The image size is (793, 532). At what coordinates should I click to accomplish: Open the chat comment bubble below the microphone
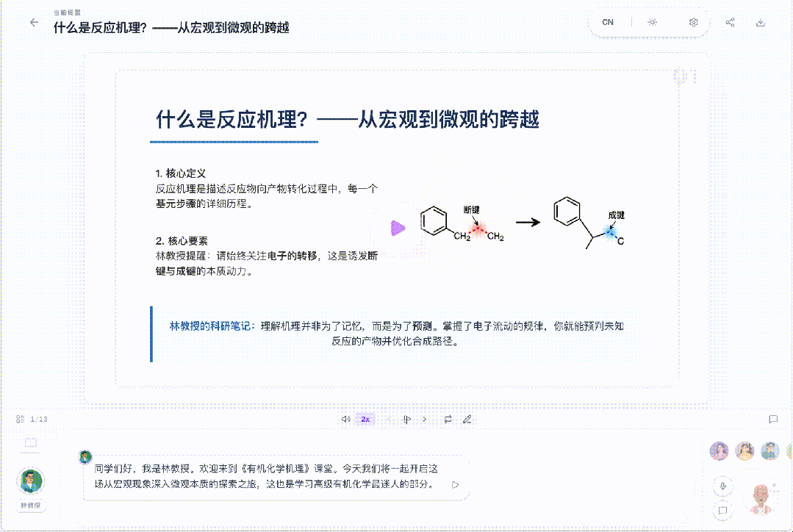point(723,509)
